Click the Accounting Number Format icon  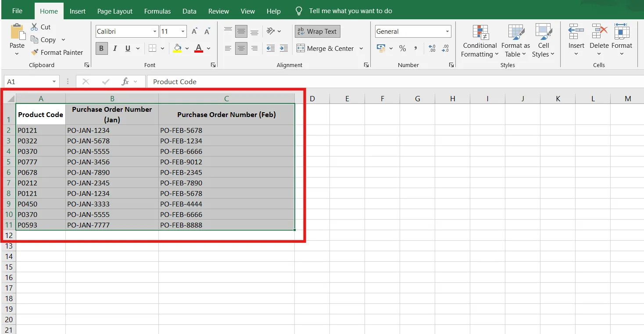[x=381, y=48]
